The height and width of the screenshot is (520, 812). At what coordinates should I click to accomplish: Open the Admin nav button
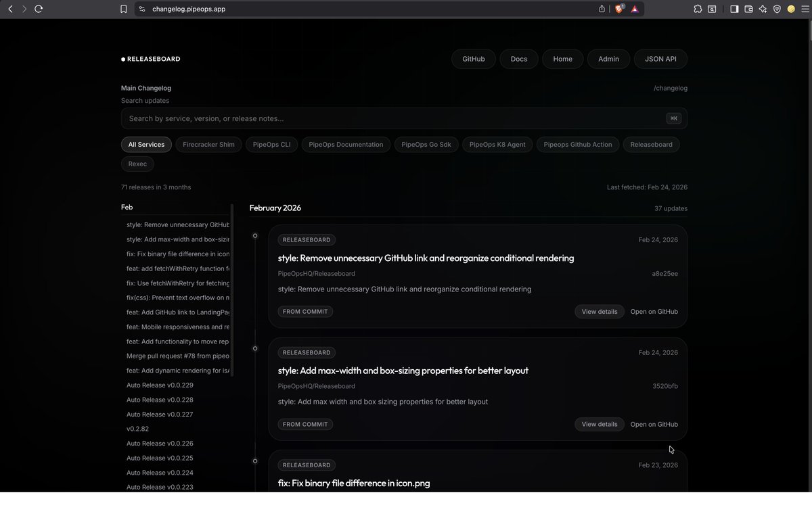[608, 59]
